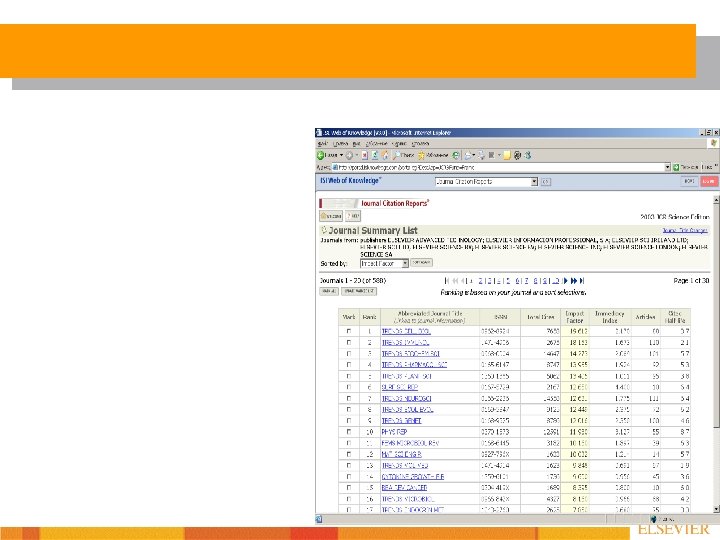Mark the PHYS REP row checkbox
Screen dimensions: 720x540
tap(349, 432)
